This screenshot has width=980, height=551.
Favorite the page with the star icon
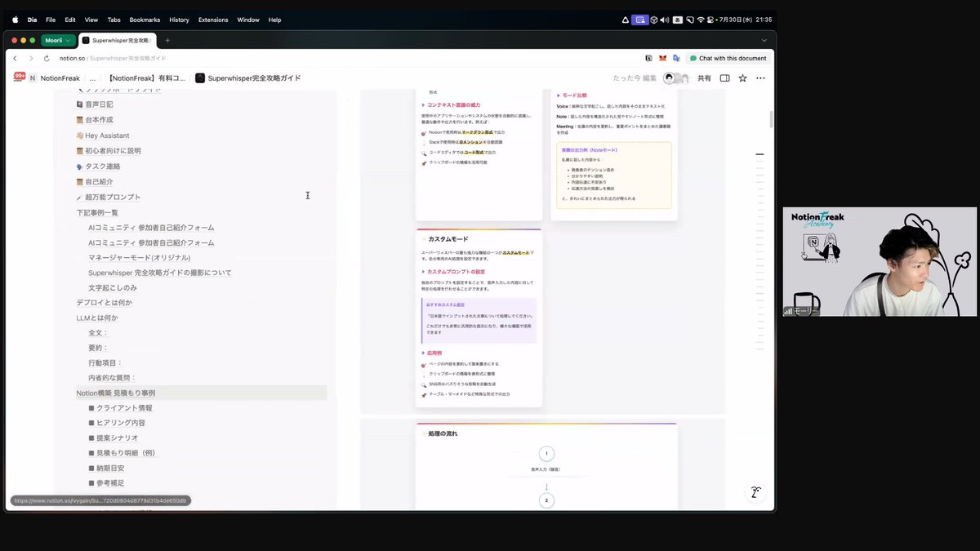pos(742,78)
